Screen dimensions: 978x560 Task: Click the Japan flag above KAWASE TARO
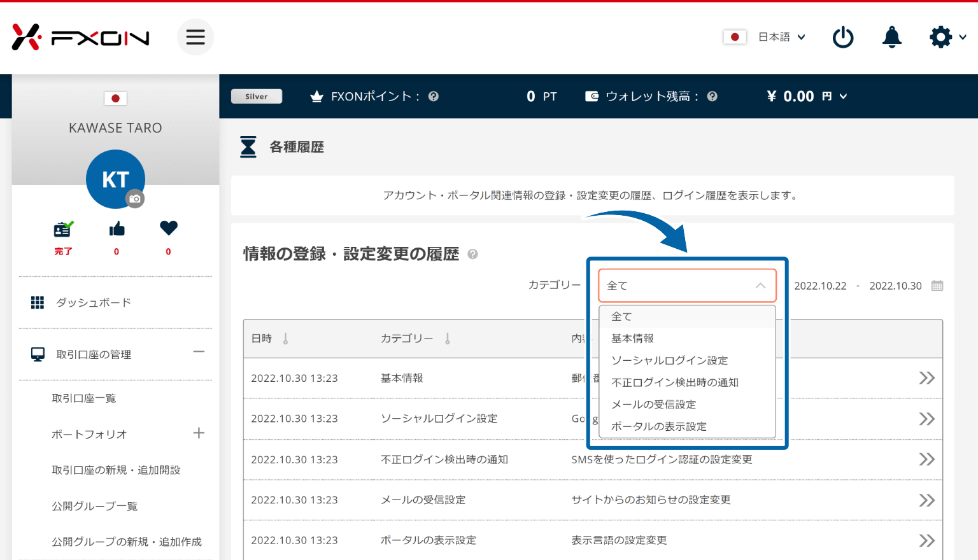point(115,98)
